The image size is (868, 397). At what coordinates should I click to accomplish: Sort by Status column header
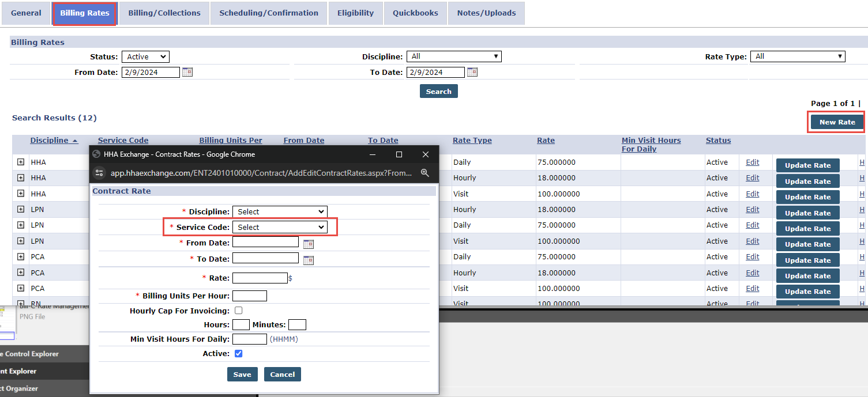[718, 141]
